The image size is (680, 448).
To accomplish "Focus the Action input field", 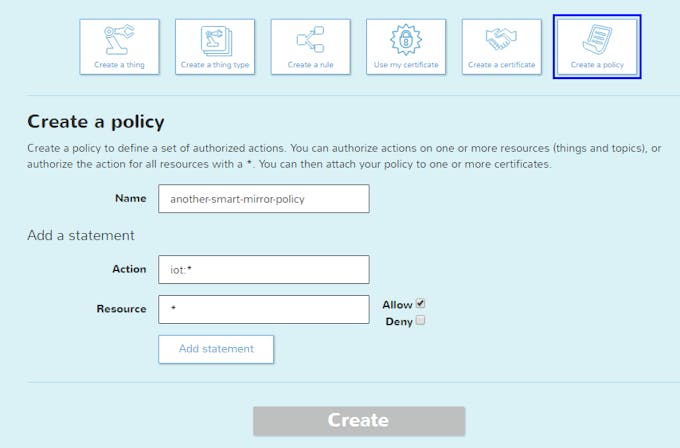I will pos(264,270).
